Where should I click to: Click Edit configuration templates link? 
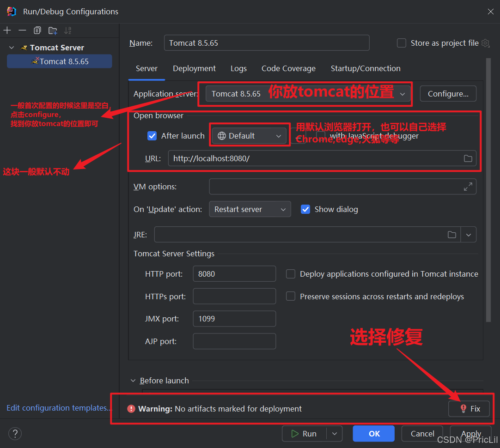(x=58, y=408)
